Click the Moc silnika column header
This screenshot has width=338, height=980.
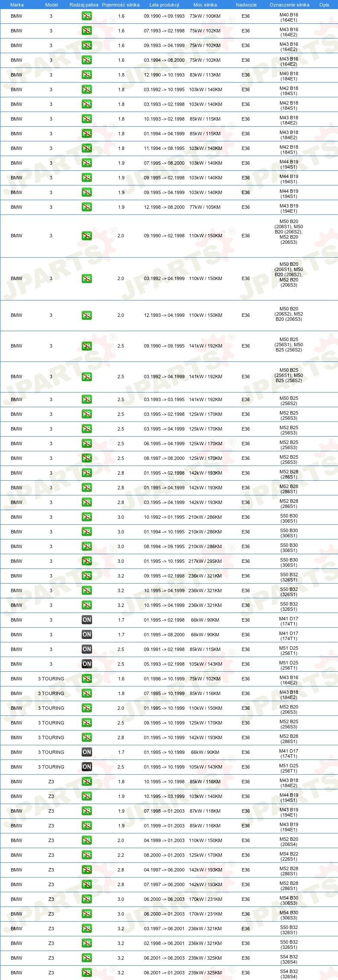point(205,5)
